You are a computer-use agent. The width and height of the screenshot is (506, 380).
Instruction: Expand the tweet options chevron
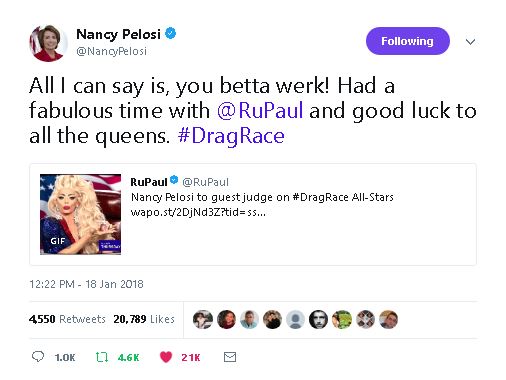[x=470, y=42]
